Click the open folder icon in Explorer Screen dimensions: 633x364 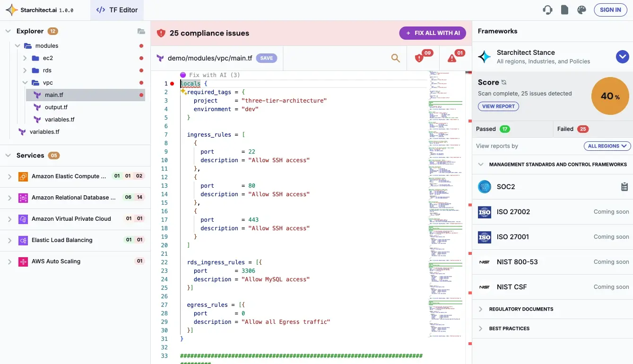pyautogui.click(x=141, y=31)
